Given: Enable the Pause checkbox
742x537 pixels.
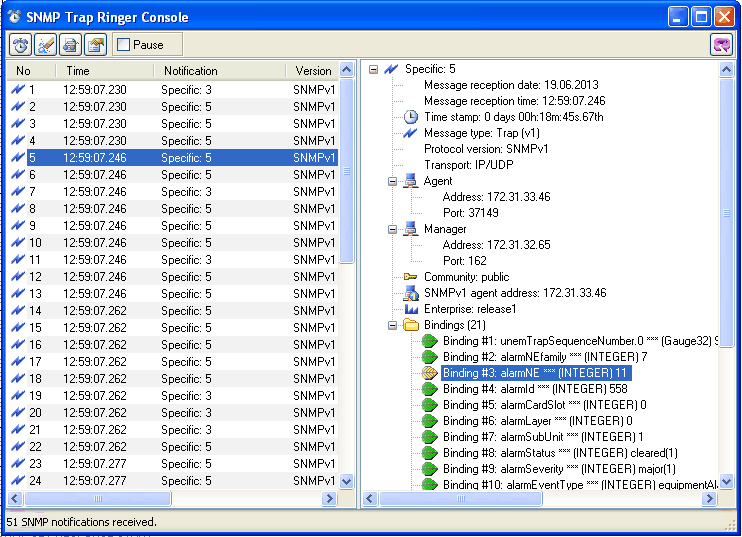Looking at the screenshot, I should coord(124,45).
